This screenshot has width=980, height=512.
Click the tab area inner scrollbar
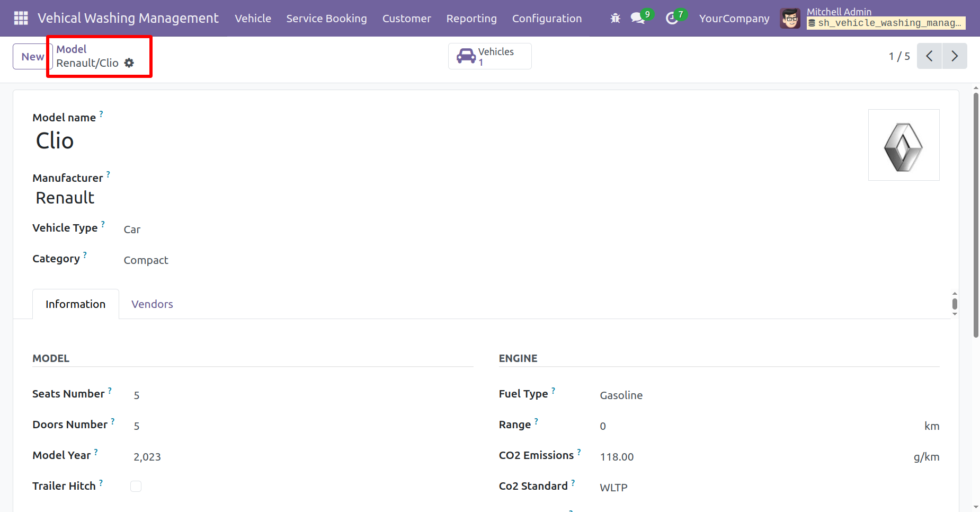[955, 304]
